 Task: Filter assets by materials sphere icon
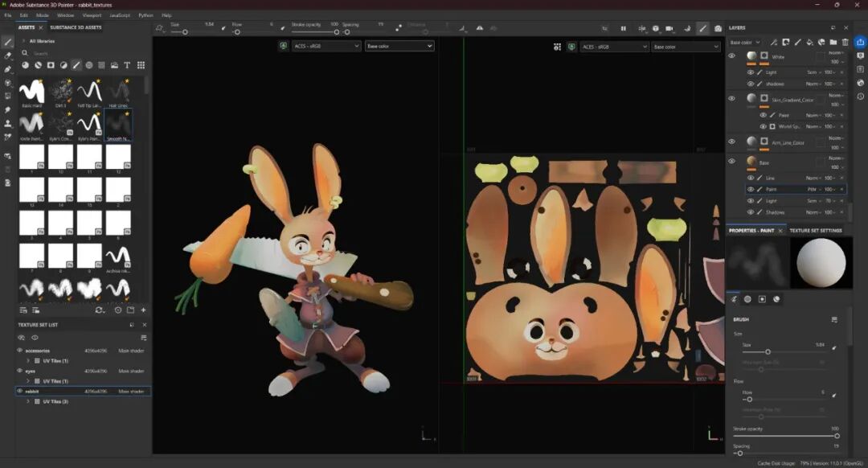coord(26,65)
